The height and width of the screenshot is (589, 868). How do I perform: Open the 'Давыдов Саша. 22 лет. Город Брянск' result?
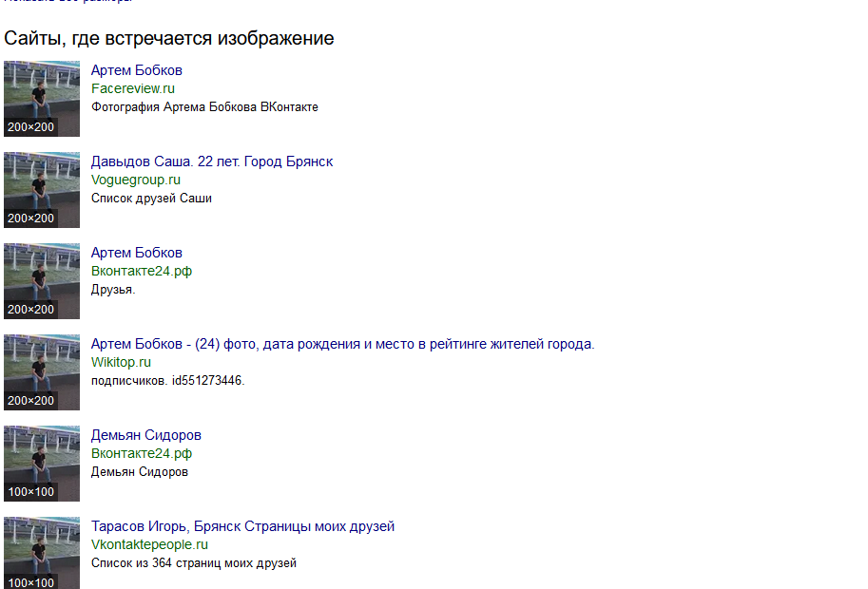pos(211,161)
